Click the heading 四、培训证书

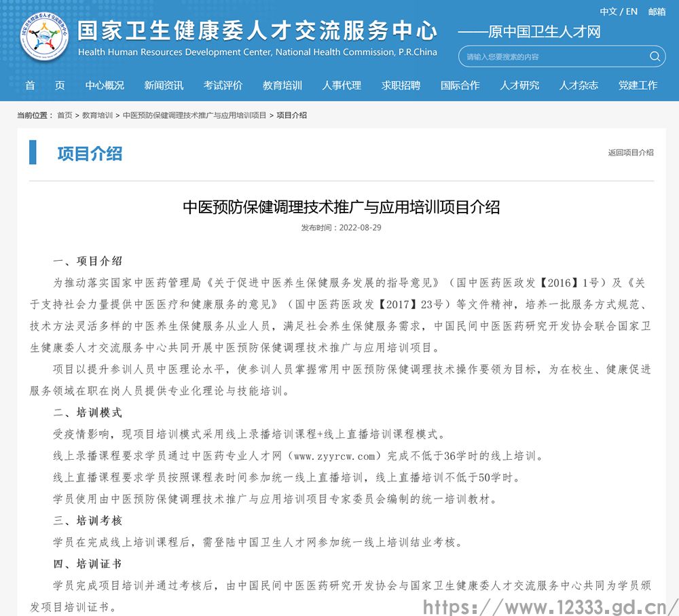pyautogui.click(x=88, y=564)
